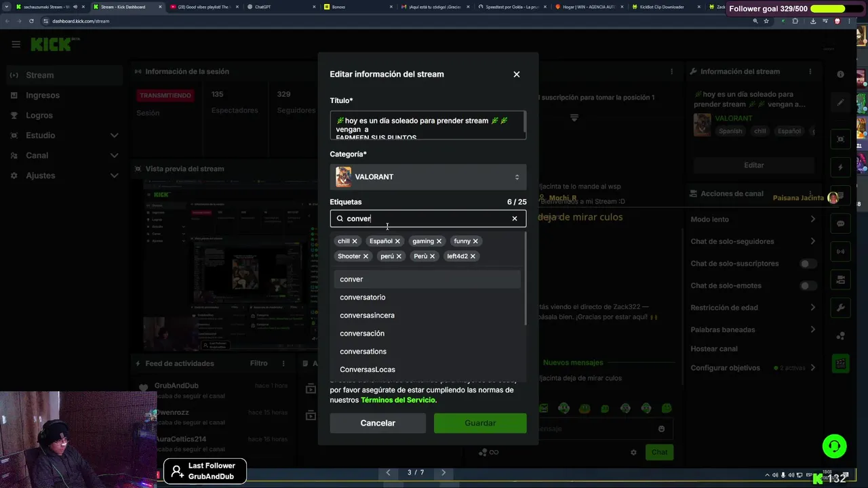Choose the 'conversasincera' tag suggestion
This screenshot has width=868, height=488.
tap(427, 315)
